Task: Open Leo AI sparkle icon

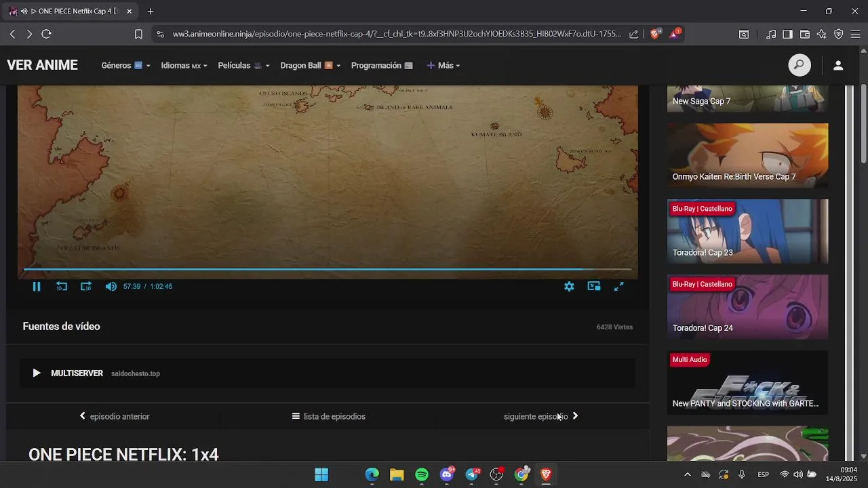Action: (822, 34)
